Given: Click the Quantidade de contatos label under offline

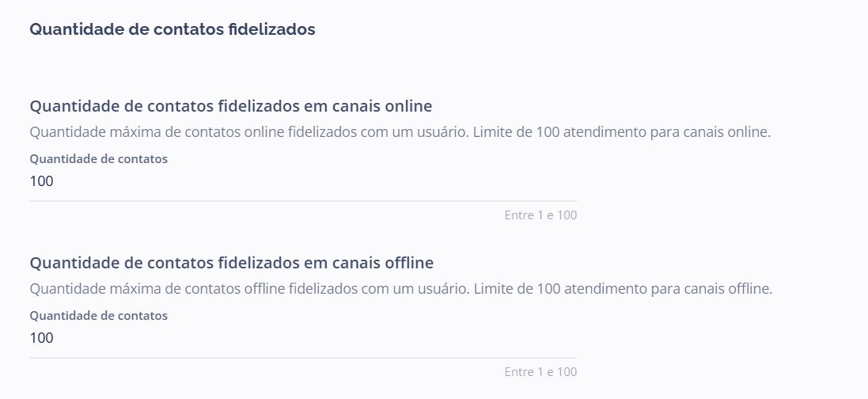Looking at the screenshot, I should click(x=98, y=315).
